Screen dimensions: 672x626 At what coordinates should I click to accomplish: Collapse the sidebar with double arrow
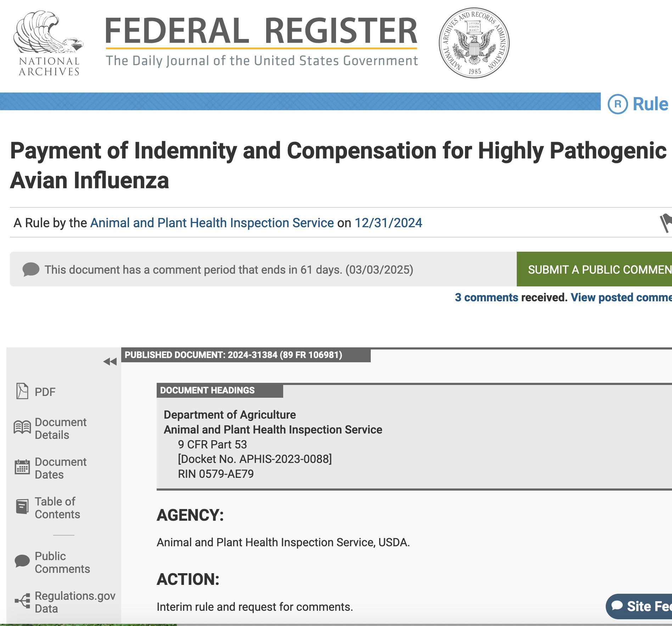[110, 362]
